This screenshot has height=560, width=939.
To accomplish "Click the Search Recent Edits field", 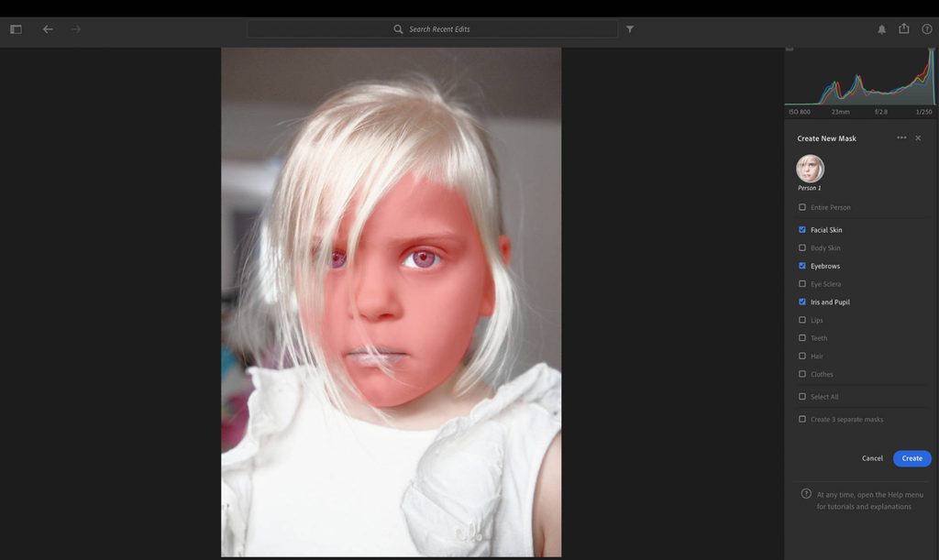I will tap(433, 28).
